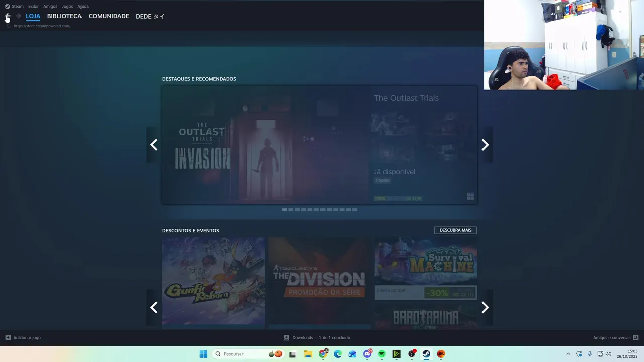Open the Barotrauma card
Screen dimensions: 644x362
[426, 316]
